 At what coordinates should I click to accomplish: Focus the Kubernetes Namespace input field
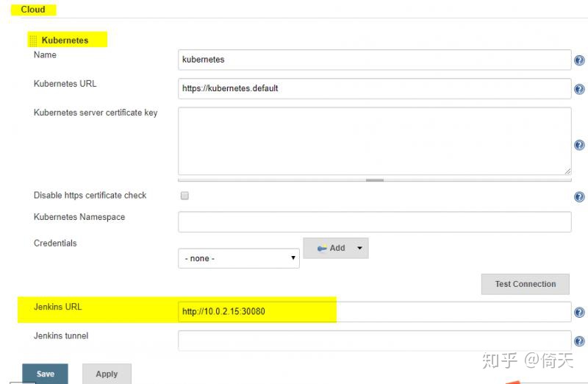(375, 222)
